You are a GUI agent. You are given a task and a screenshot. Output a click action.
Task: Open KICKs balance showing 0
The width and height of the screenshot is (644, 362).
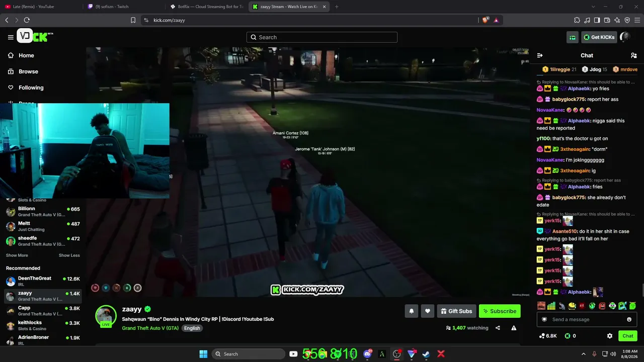click(570, 336)
